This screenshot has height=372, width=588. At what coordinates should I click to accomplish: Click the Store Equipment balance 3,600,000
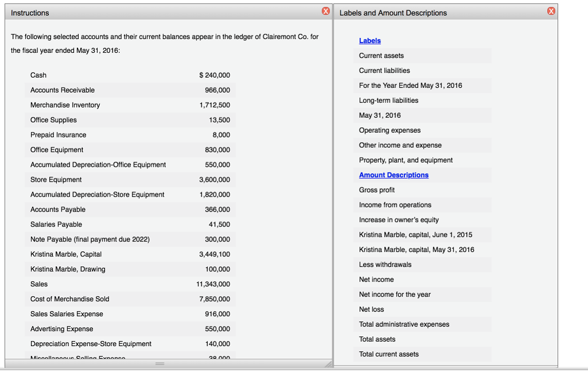[x=215, y=180]
